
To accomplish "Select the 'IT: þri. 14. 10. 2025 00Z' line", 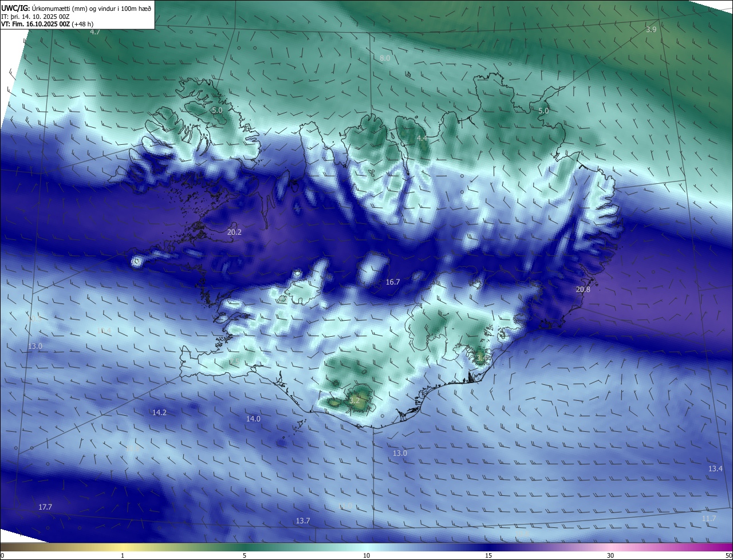I will pos(36,16).
